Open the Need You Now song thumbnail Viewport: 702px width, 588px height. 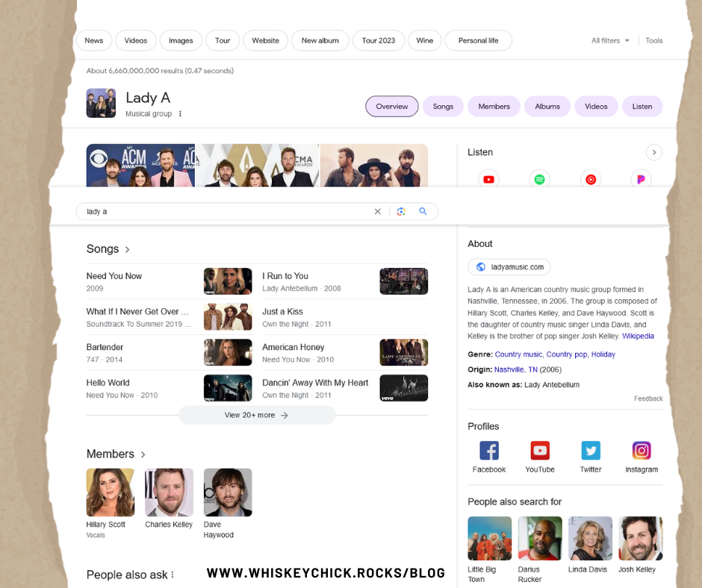point(228,281)
